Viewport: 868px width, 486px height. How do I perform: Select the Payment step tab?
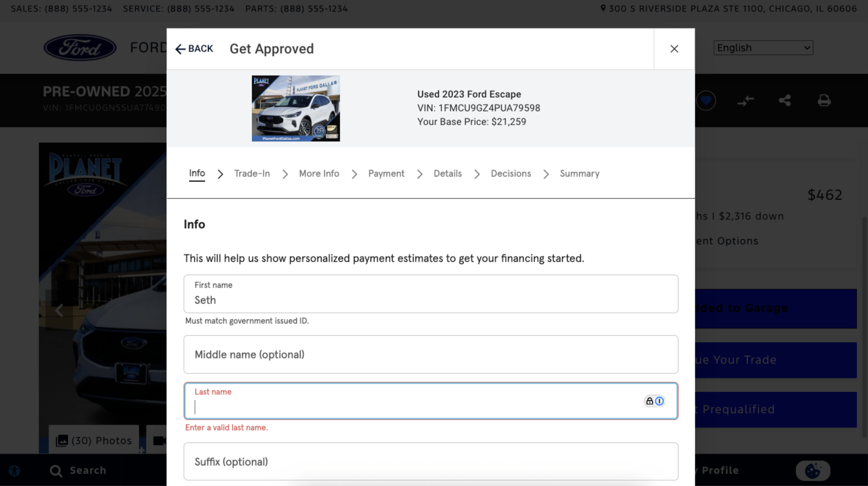[386, 174]
